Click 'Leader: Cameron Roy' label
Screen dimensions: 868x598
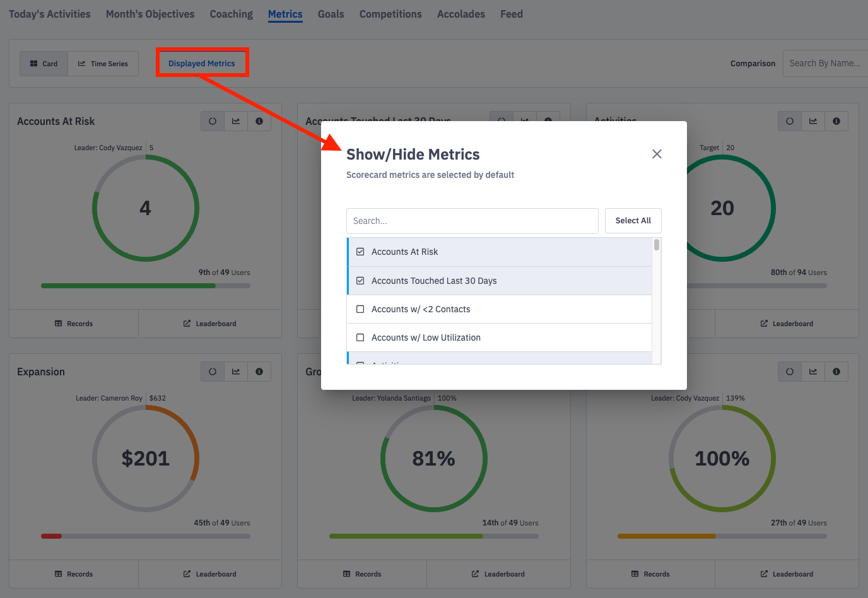point(109,398)
